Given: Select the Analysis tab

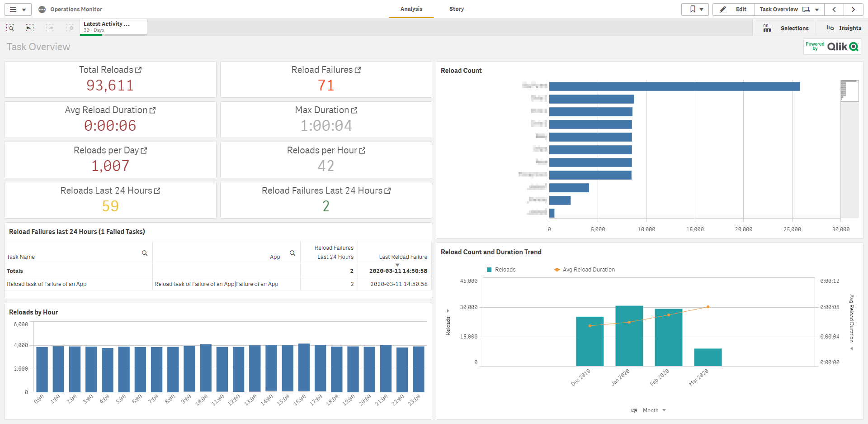Looking at the screenshot, I should coord(411,9).
